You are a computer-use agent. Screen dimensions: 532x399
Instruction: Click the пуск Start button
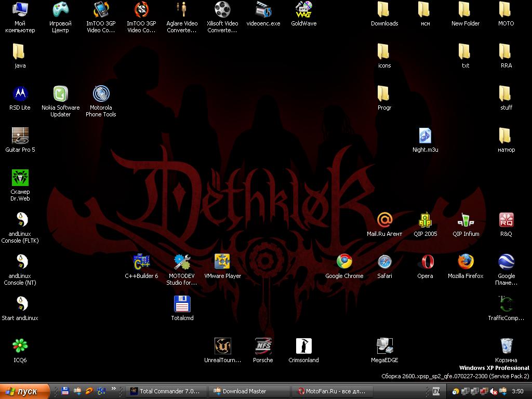click(x=24, y=391)
